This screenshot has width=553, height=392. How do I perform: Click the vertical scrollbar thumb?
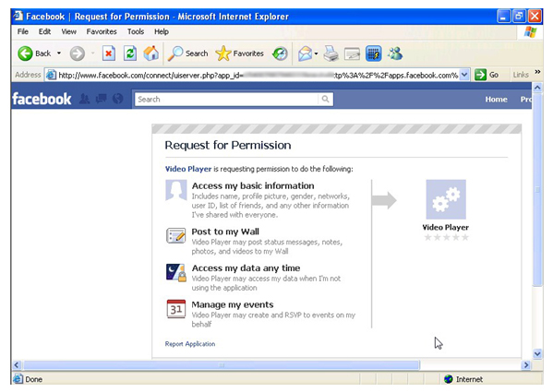[537, 189]
